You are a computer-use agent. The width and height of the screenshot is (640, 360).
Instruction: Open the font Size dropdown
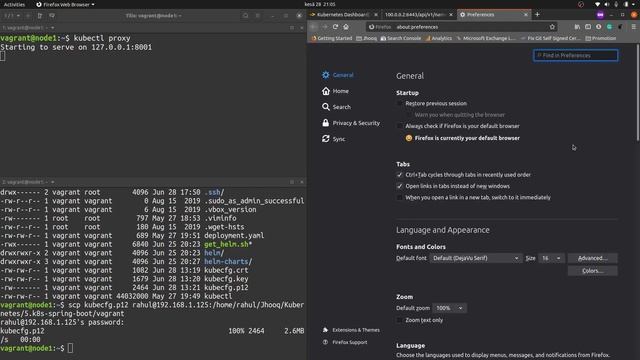click(551, 258)
